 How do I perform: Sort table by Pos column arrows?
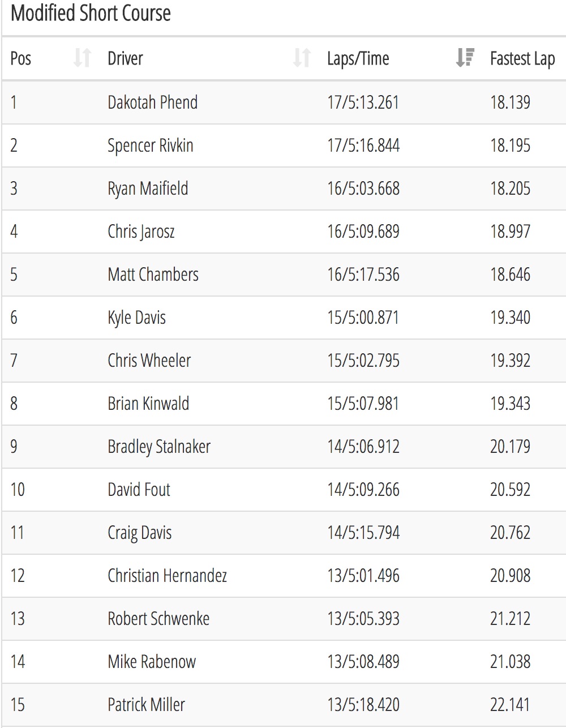[x=82, y=58]
